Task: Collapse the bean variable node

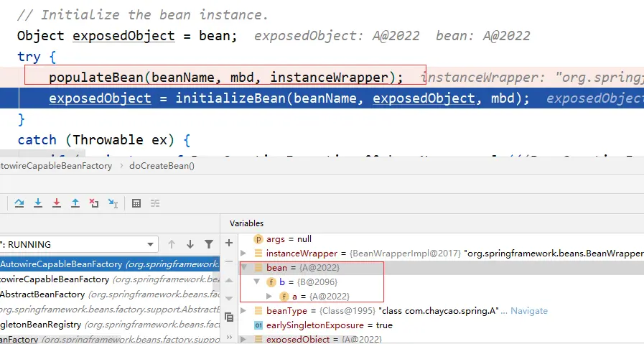Action: pos(243,268)
